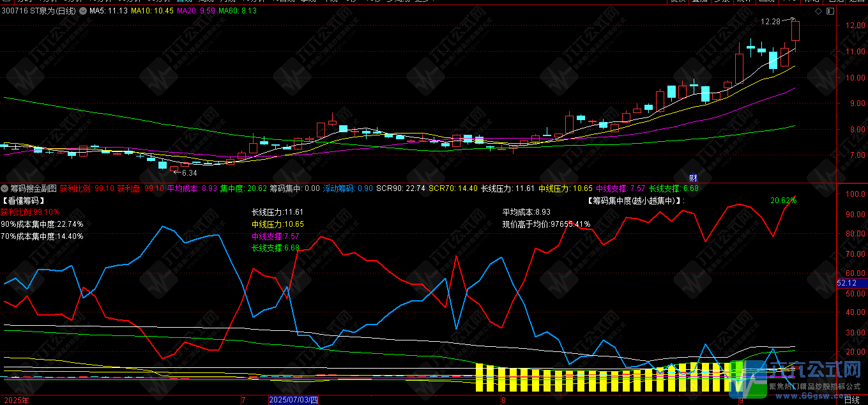Viewport: 868px width, 405px height.
Task: Select the MA60 moving average label
Action: [x=238, y=11]
